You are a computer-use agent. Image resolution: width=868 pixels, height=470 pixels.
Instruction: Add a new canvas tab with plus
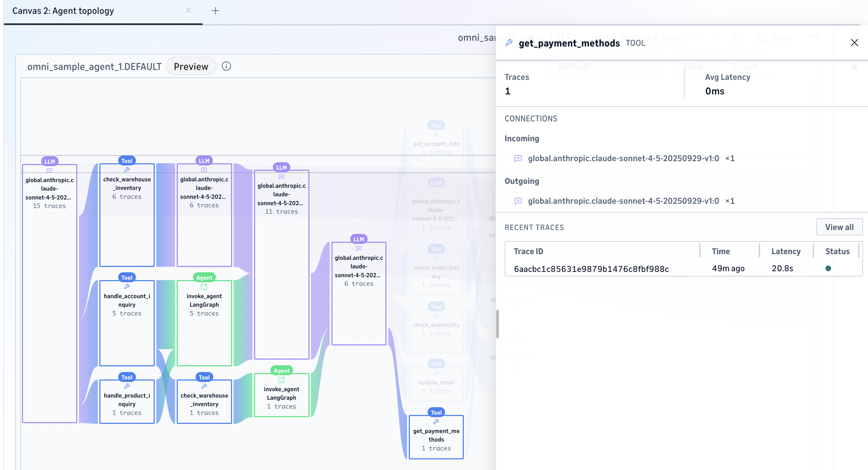point(215,11)
